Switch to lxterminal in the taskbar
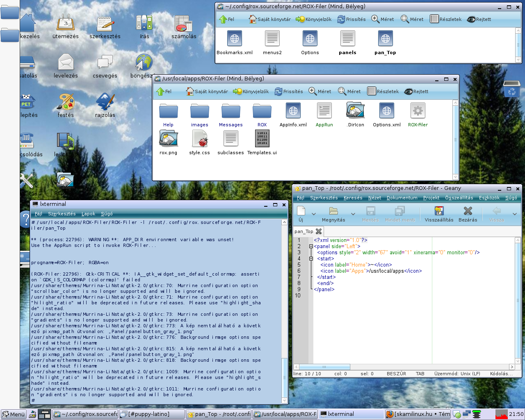The height and width of the screenshot is (420, 525). coord(351,414)
